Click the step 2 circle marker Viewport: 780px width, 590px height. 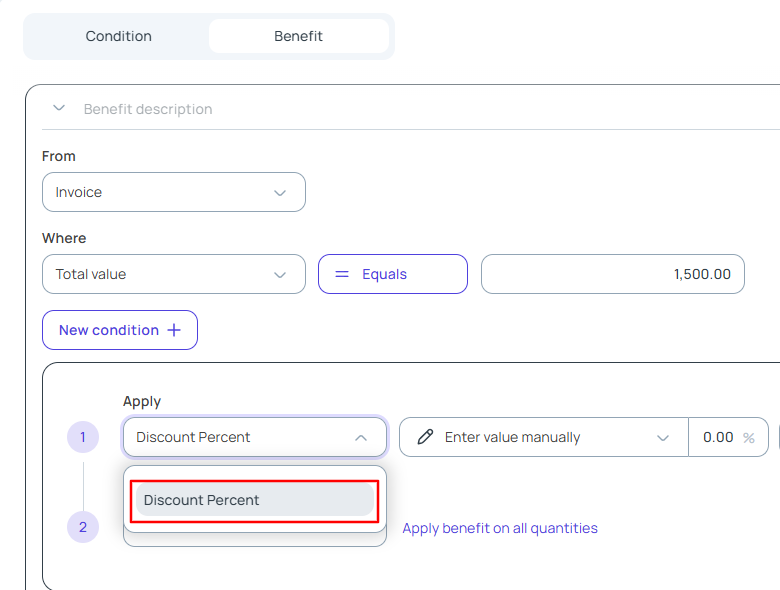(x=83, y=527)
